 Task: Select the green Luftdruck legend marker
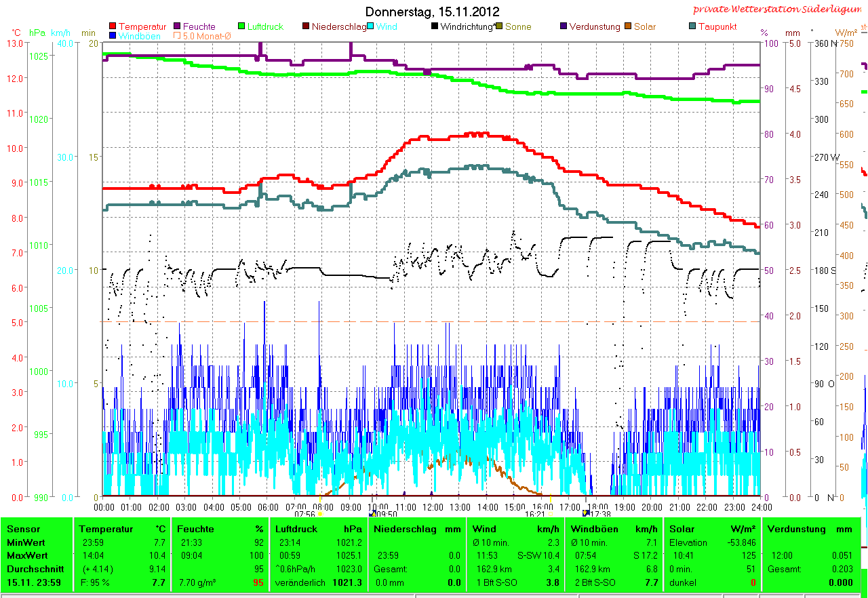242,27
